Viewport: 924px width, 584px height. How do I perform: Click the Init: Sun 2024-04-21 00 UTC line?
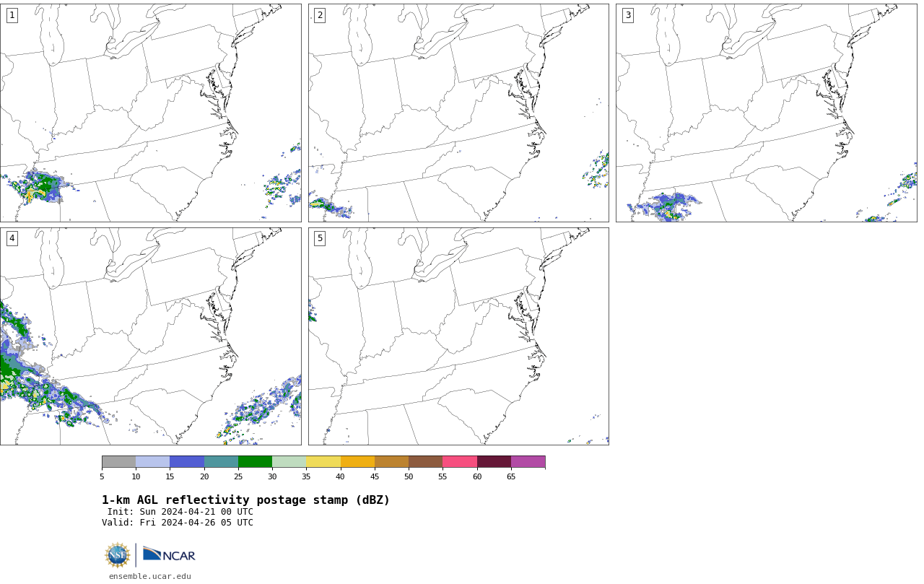tap(180, 512)
